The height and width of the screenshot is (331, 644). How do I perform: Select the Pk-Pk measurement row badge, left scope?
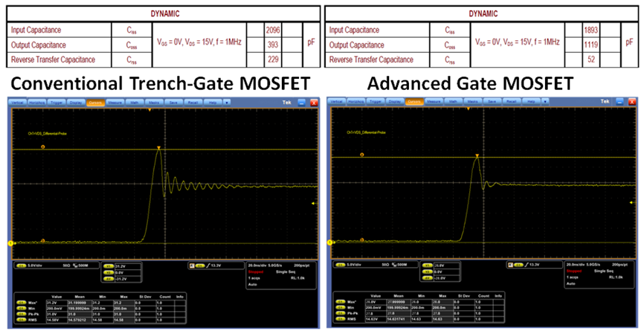click(20, 313)
